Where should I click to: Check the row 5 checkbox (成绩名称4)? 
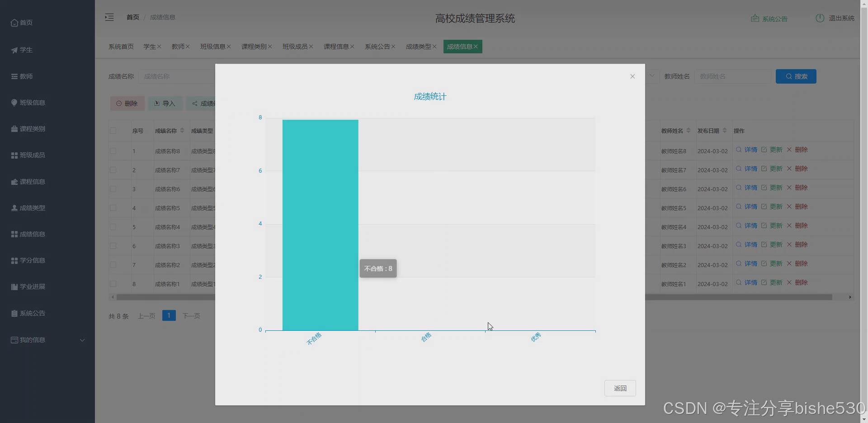point(113,227)
